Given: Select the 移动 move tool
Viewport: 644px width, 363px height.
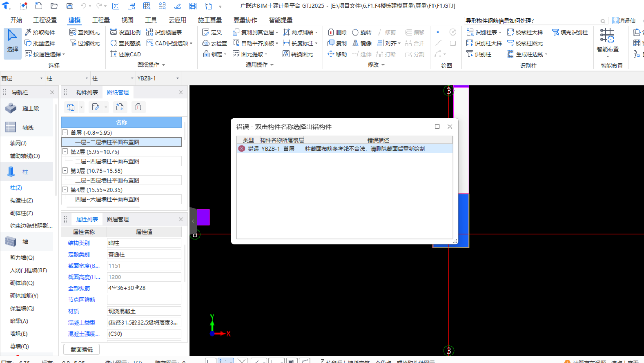Looking at the screenshot, I should (337, 54).
